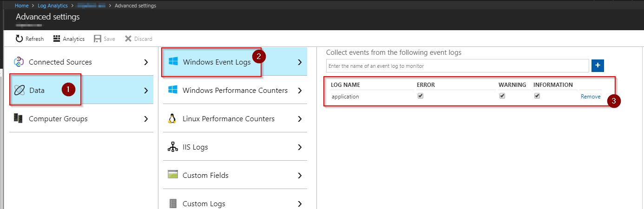Screen dimensions: 644x209
Task: Uncheck the Error checkbox for application
Action: [421, 96]
